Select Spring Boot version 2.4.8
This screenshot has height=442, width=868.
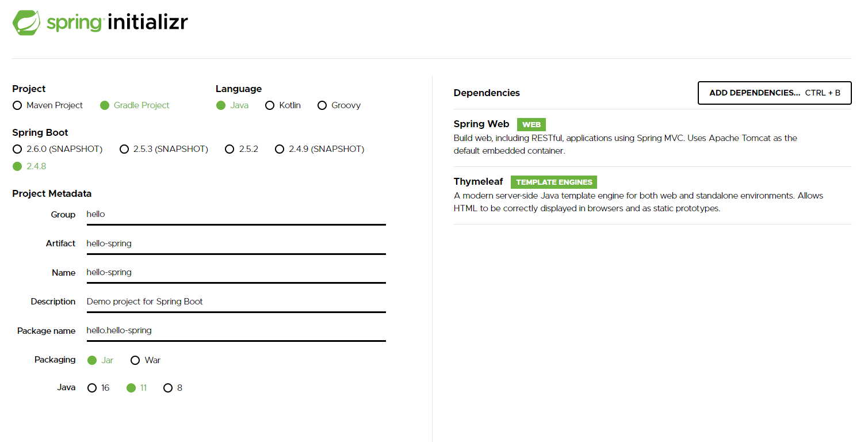[17, 166]
